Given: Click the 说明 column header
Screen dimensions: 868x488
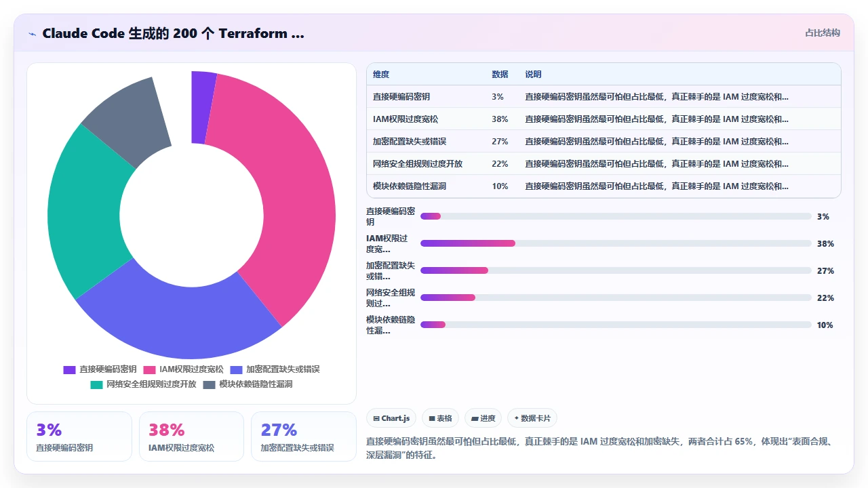Looking at the screenshot, I should 533,75.
